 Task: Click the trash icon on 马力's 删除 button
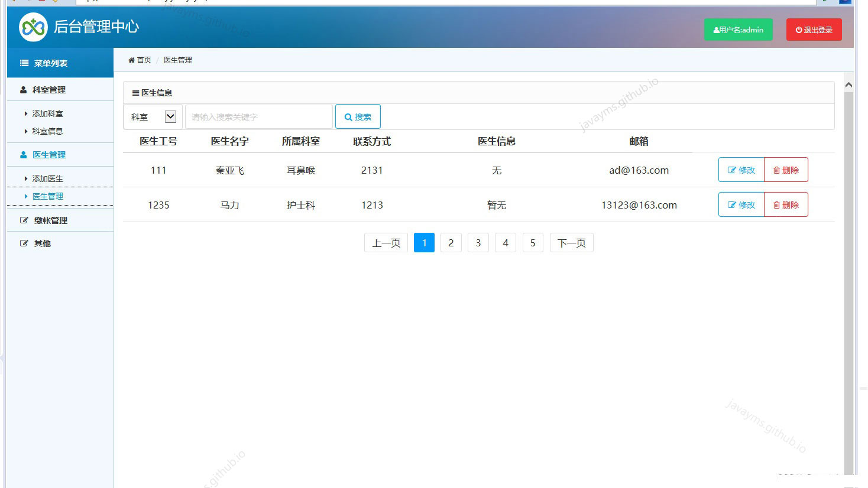click(776, 204)
